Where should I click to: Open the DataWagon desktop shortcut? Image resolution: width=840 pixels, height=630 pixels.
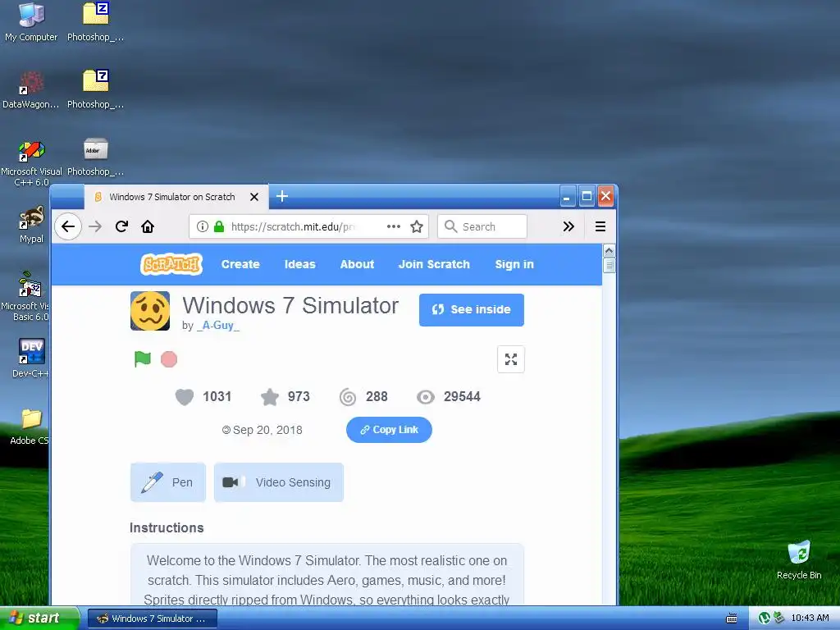click(30, 89)
